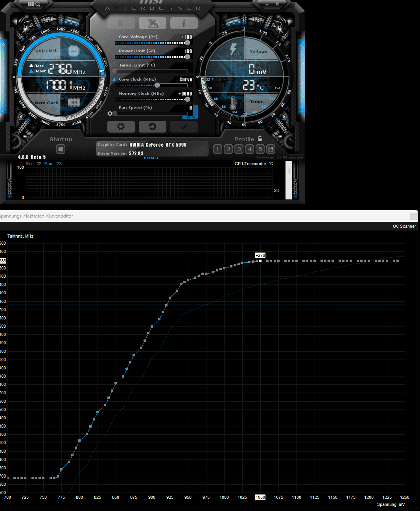This screenshot has width=420, height=511.
Task: Click the 'Powered by Rivatuner' text
Action: pyautogui.click(x=280, y=157)
